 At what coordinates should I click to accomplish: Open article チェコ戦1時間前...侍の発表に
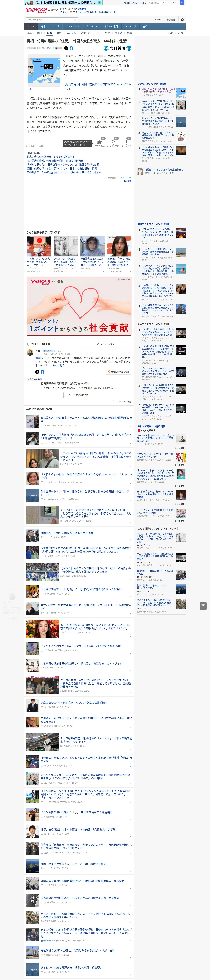[96, 740]
